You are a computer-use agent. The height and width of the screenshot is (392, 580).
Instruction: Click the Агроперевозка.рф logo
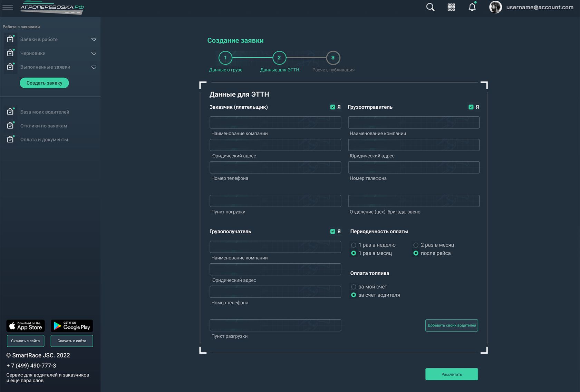pyautogui.click(x=52, y=7)
